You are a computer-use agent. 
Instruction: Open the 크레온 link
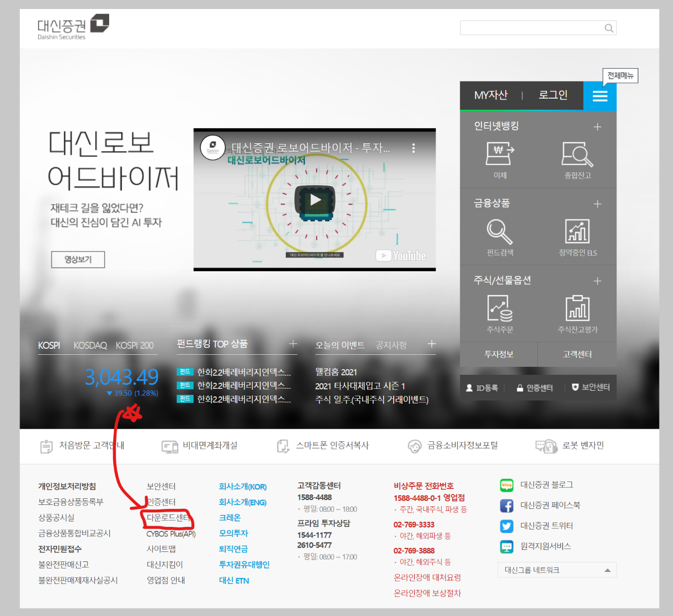pyautogui.click(x=230, y=518)
